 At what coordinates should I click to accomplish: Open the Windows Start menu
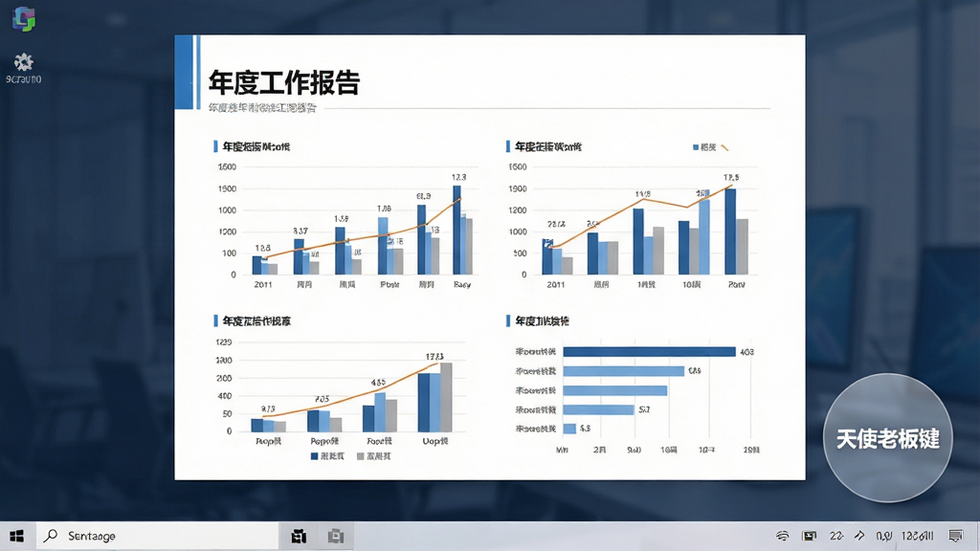click(17, 536)
